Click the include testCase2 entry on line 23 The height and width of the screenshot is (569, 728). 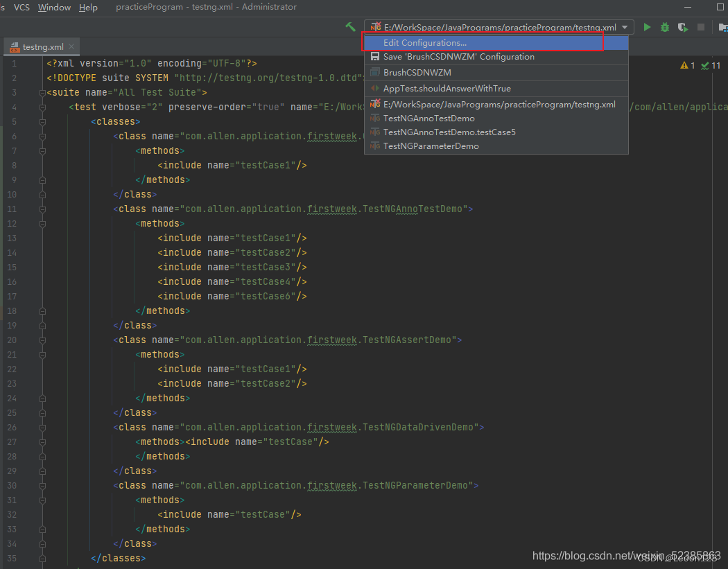(232, 383)
